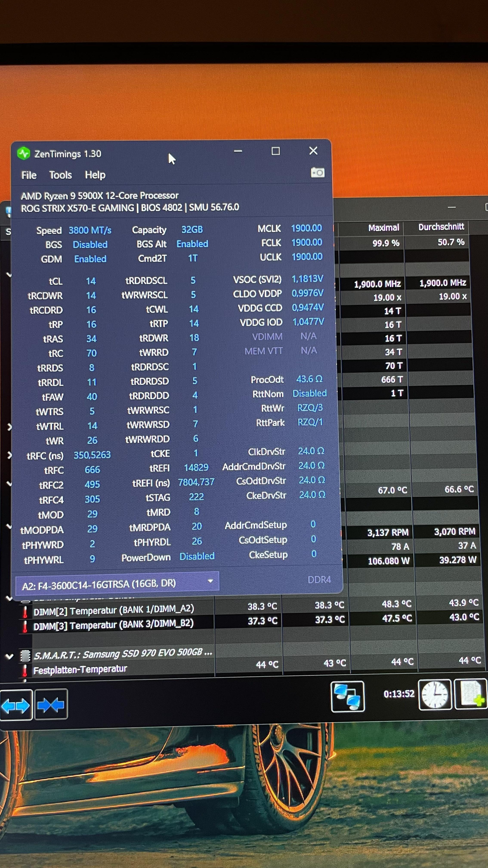Click the PowerDown value Disabled
488x868 pixels.
coord(197,556)
